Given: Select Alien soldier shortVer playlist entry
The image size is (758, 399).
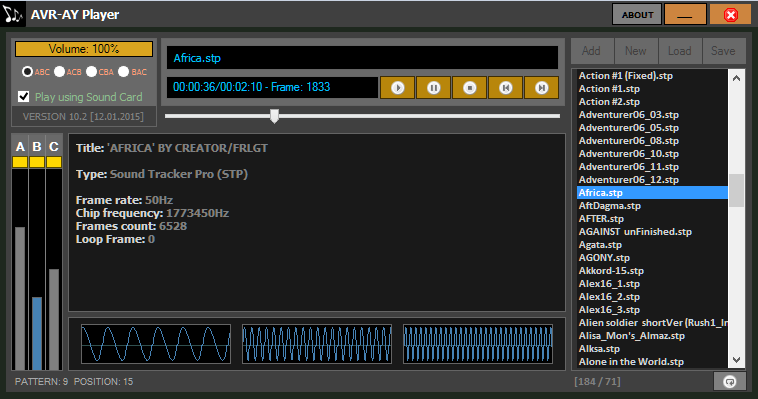Looking at the screenshot, I should click(652, 323).
